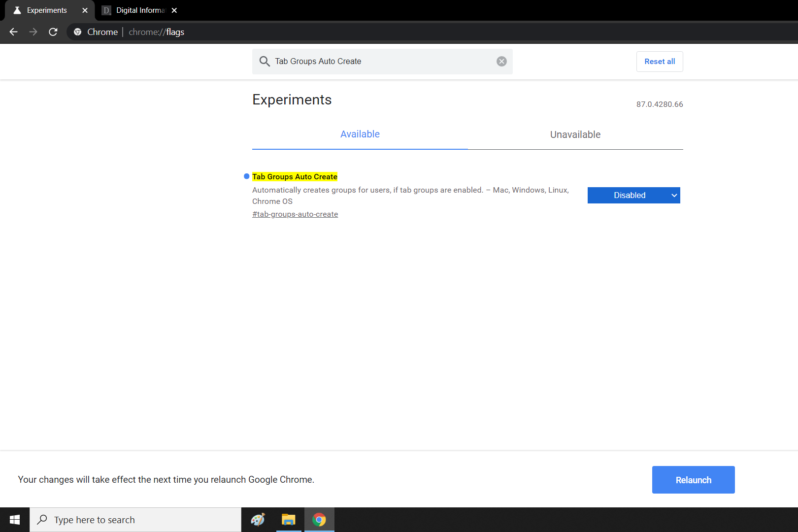The height and width of the screenshot is (532, 798).
Task: Click the version number 87.0.4280.66
Action: click(660, 104)
